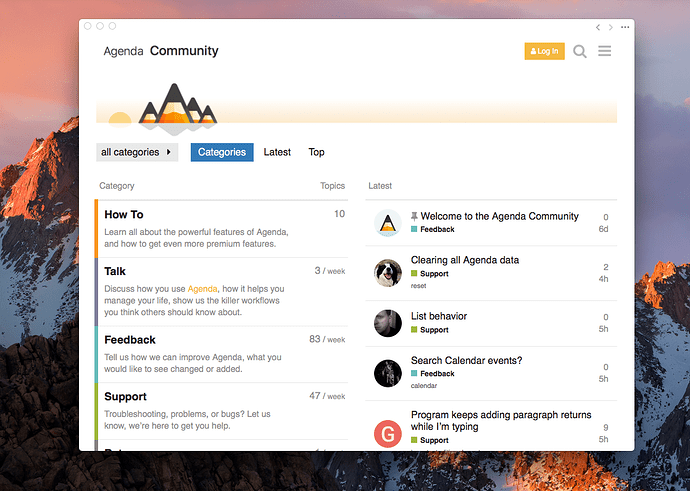
Task: Open Program keeps adding paragraph returns topic
Action: point(501,421)
